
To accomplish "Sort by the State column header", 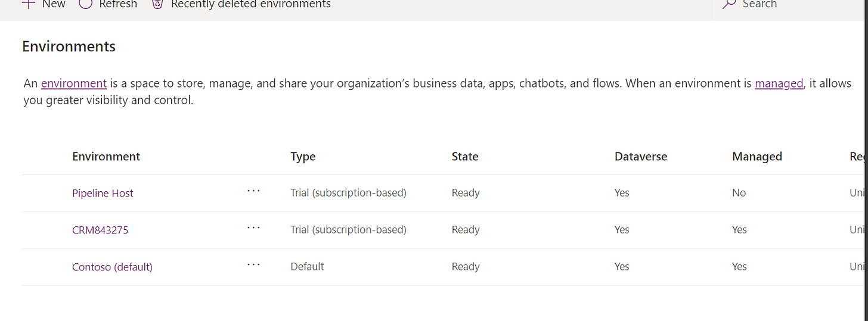I will pyautogui.click(x=465, y=157).
